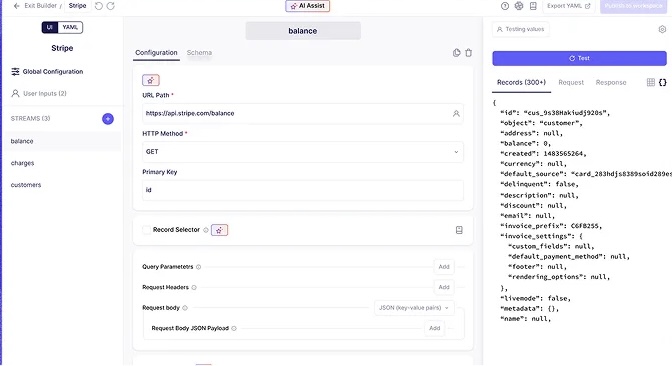
Task: Click the URL Path input field
Action: tap(303, 114)
